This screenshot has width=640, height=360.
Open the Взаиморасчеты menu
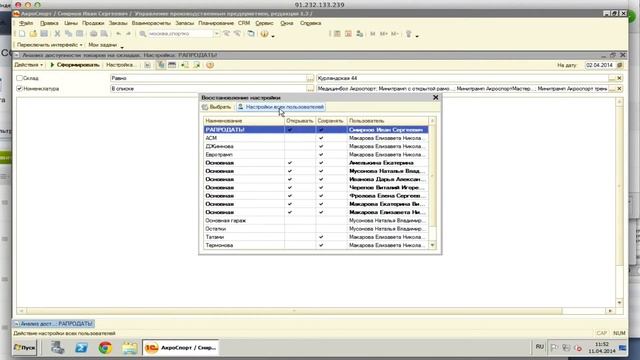click(151, 23)
